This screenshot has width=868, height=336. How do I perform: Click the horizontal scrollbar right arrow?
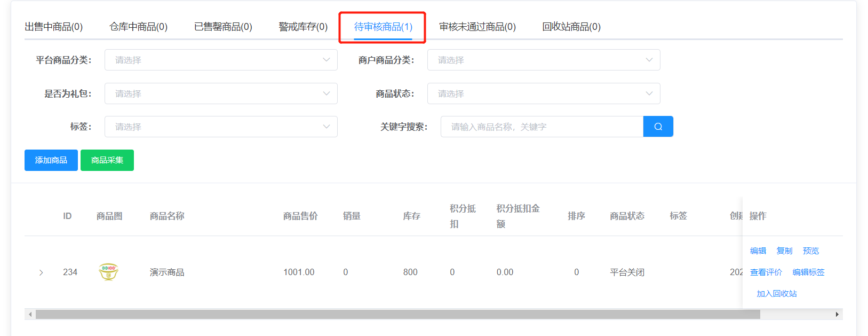click(837, 315)
